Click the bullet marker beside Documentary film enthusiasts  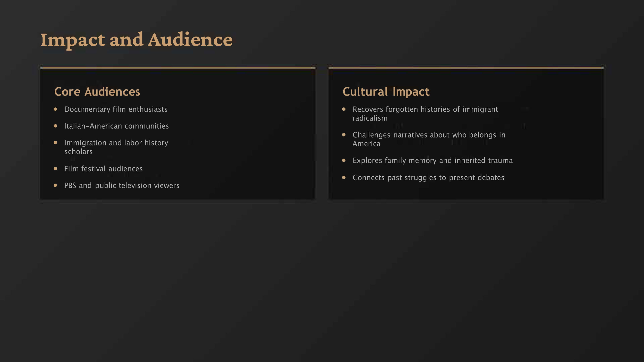pyautogui.click(x=56, y=109)
